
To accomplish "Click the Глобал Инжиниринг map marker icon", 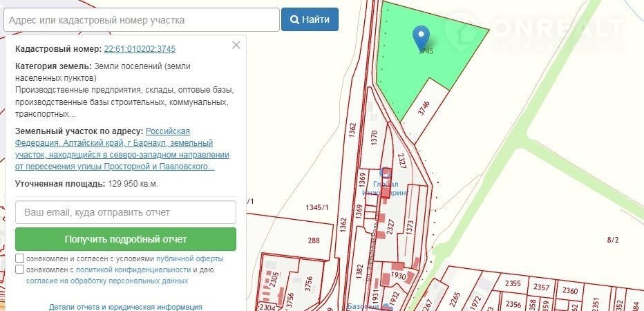I will [x=386, y=172].
